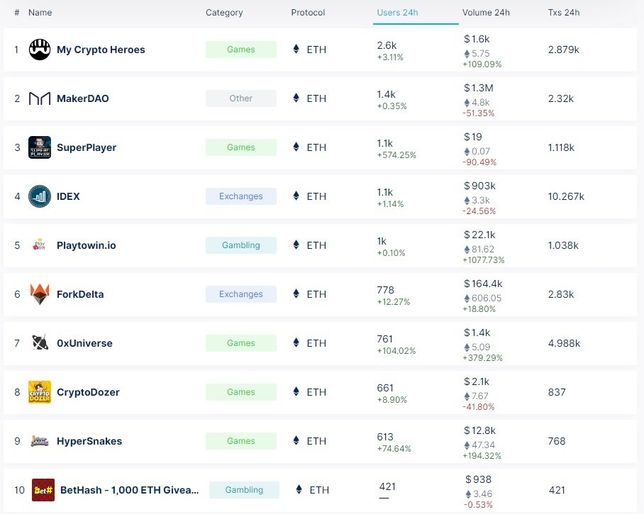Click the CryptoDozer app icon
The height and width of the screenshot is (514, 644).
tap(40, 392)
